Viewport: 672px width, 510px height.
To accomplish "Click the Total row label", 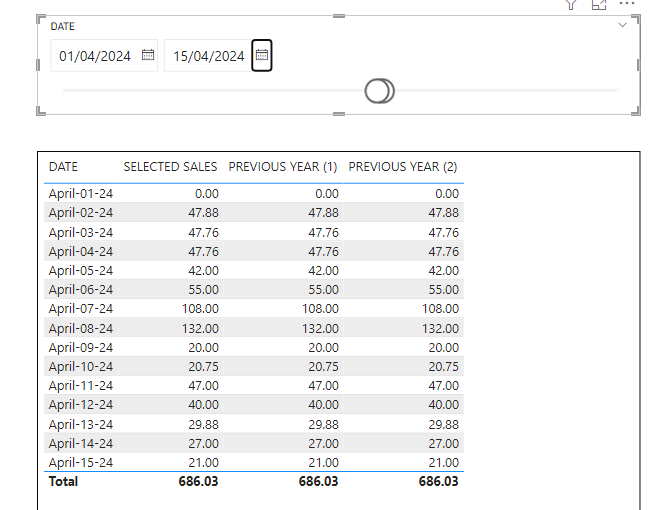I will click(63, 481).
